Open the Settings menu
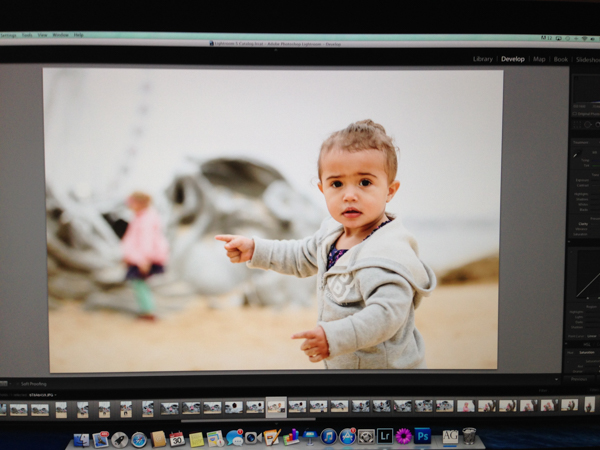 tap(8, 35)
